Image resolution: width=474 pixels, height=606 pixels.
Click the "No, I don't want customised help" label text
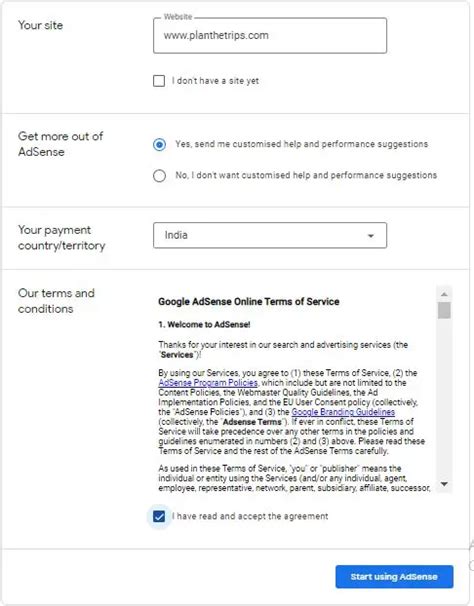click(x=306, y=175)
